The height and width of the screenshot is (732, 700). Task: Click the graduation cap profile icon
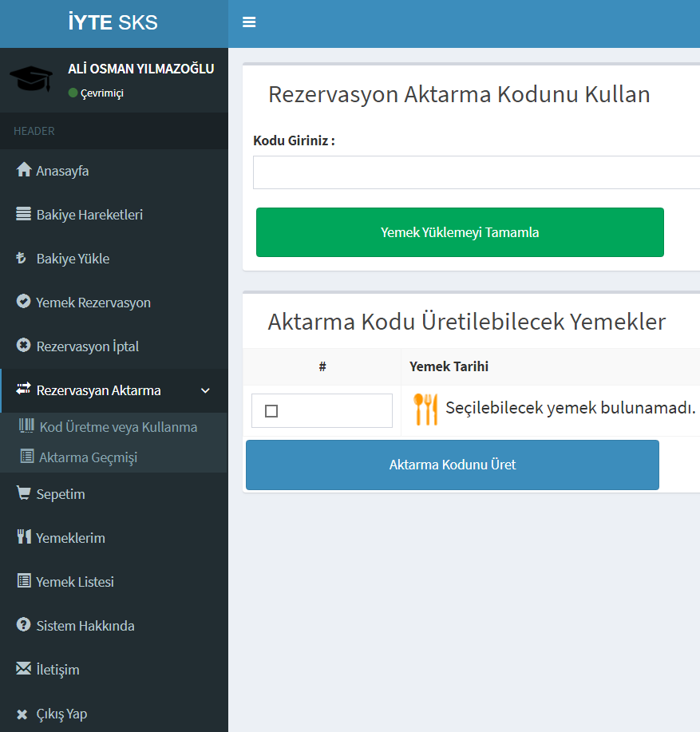click(x=31, y=78)
